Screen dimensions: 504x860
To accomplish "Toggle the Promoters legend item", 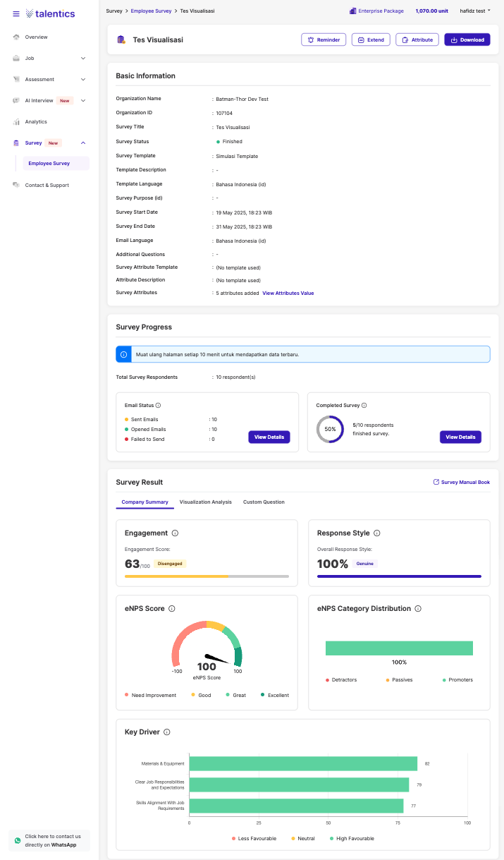I will coord(457,680).
